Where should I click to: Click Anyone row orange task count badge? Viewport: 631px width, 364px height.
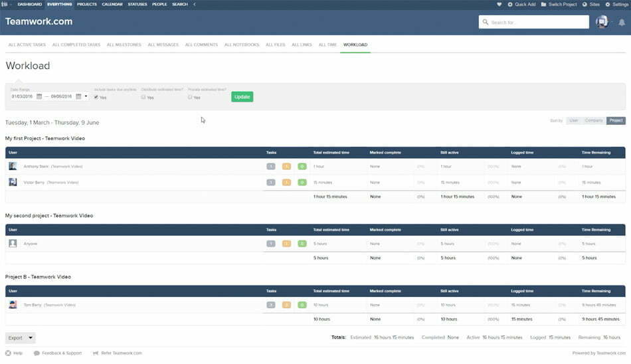coord(286,244)
